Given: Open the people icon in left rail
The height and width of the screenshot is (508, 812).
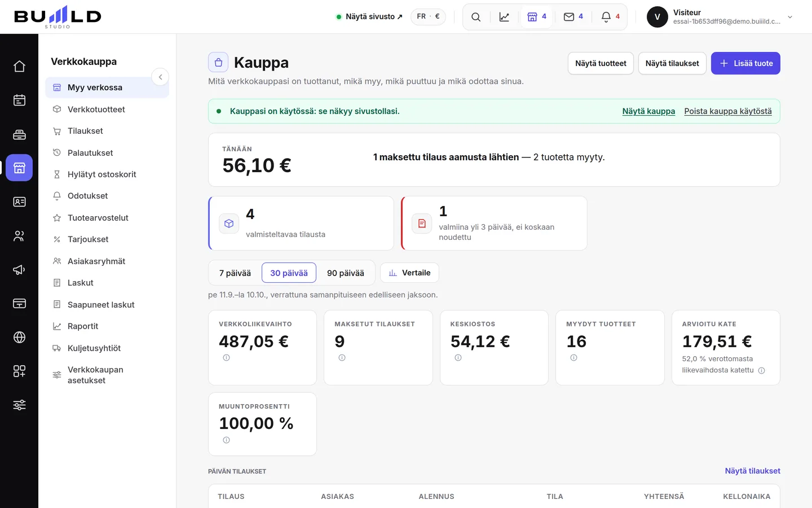Looking at the screenshot, I should click(x=19, y=236).
